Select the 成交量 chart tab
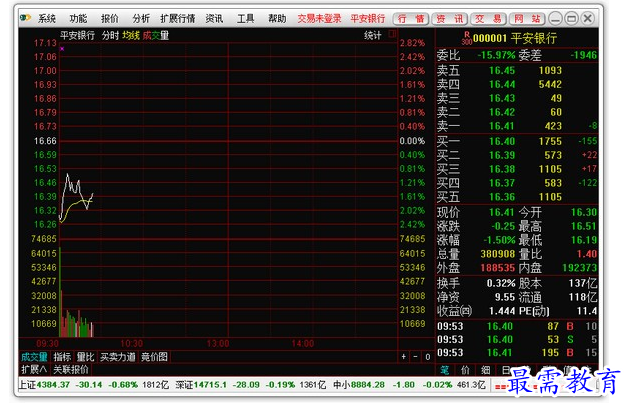629x413 pixels. [34, 357]
